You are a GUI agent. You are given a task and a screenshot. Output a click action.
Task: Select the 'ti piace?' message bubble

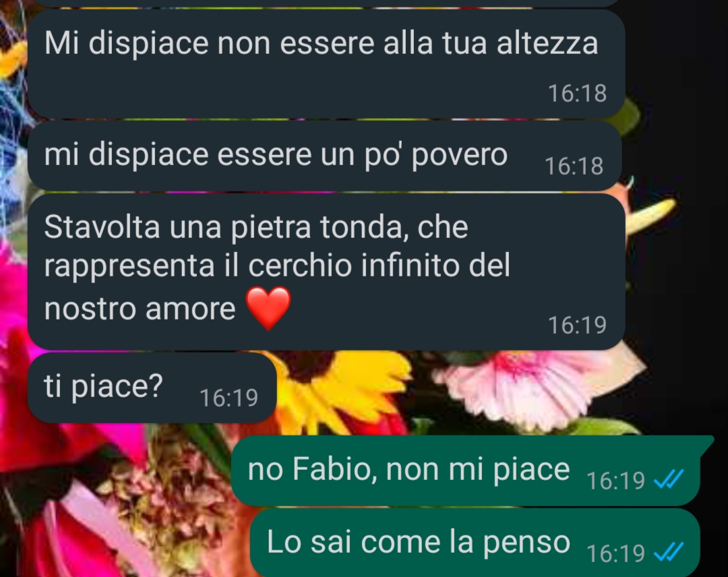(152, 388)
